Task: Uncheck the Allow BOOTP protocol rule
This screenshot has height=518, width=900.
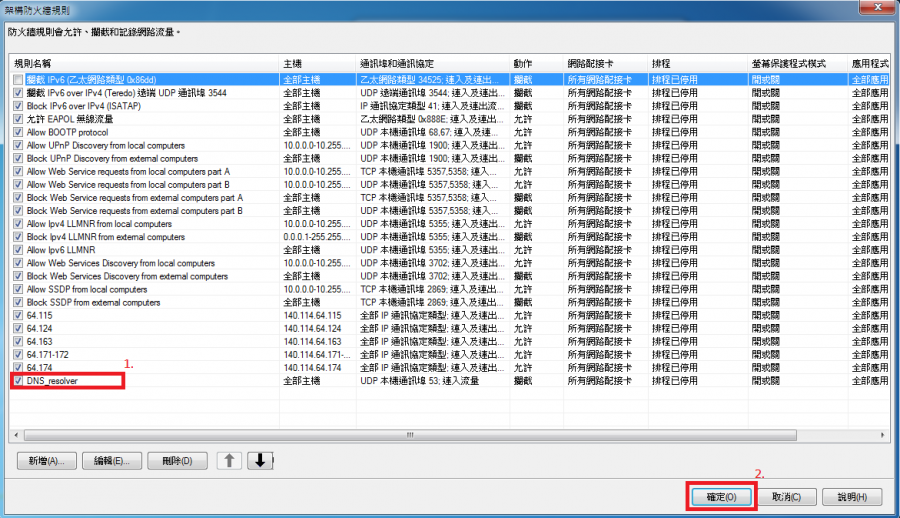Action: pos(18,132)
